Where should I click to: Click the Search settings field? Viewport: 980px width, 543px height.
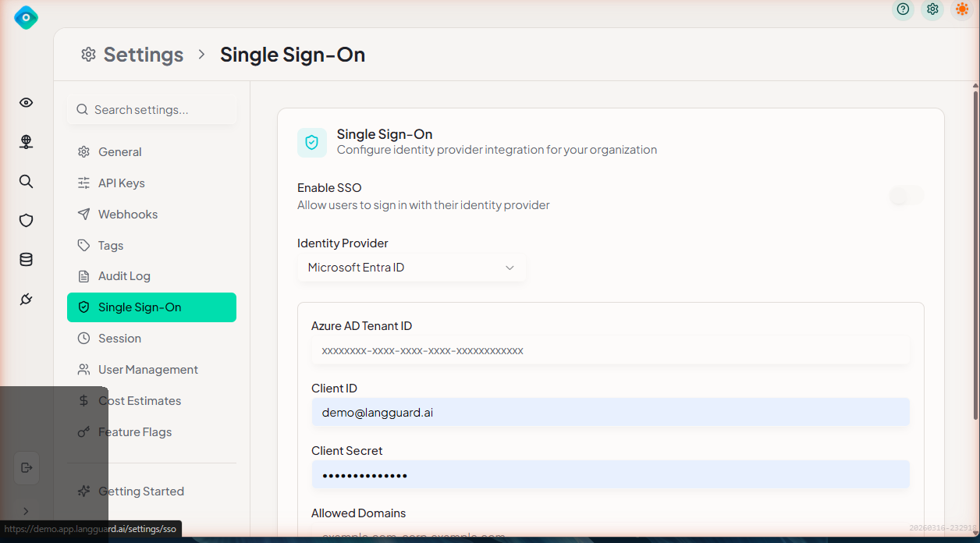151,109
